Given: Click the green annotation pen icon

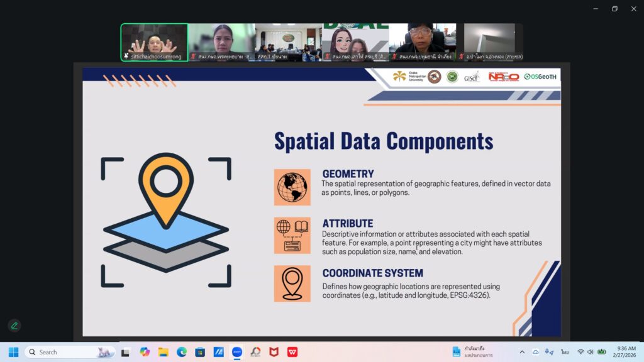Looking at the screenshot, I should (x=14, y=326).
